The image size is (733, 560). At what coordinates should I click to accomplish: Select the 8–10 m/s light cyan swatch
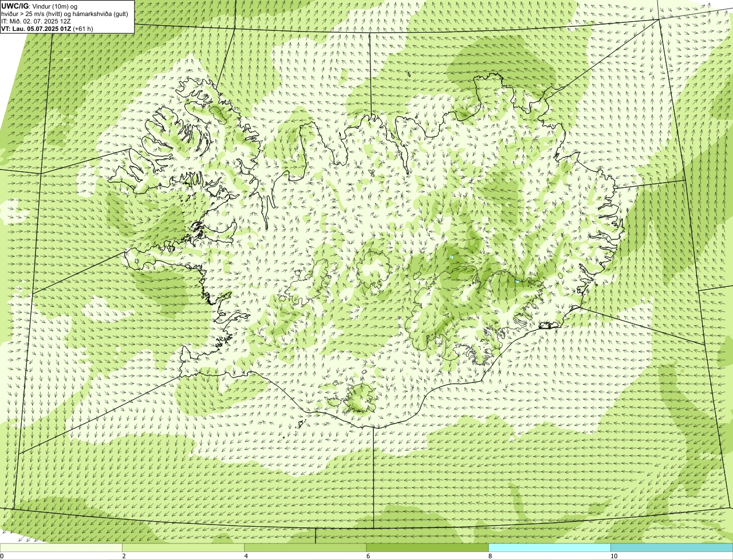(550, 548)
